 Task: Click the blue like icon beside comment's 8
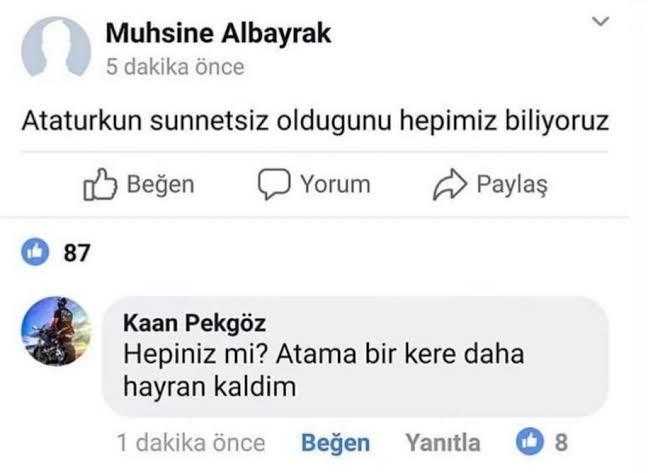[x=529, y=441]
